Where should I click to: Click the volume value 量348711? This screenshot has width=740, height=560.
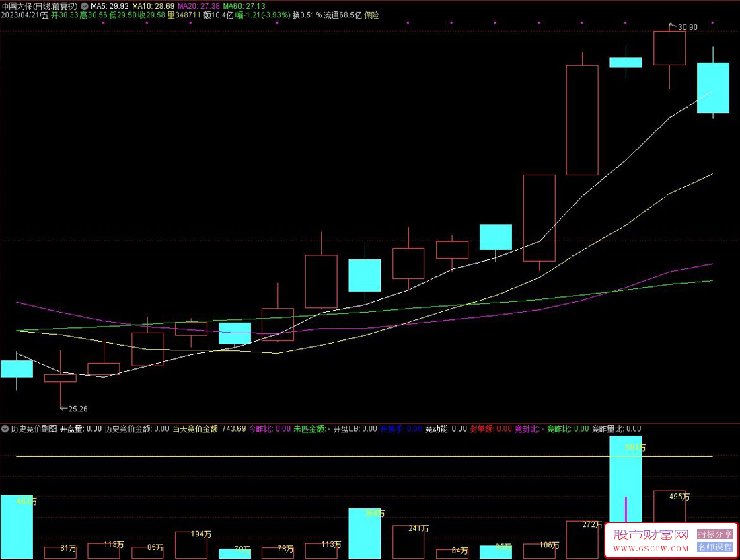point(184,15)
